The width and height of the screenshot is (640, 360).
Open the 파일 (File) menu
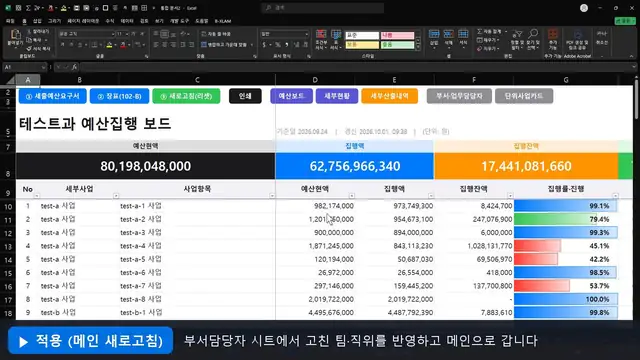click(x=10, y=21)
